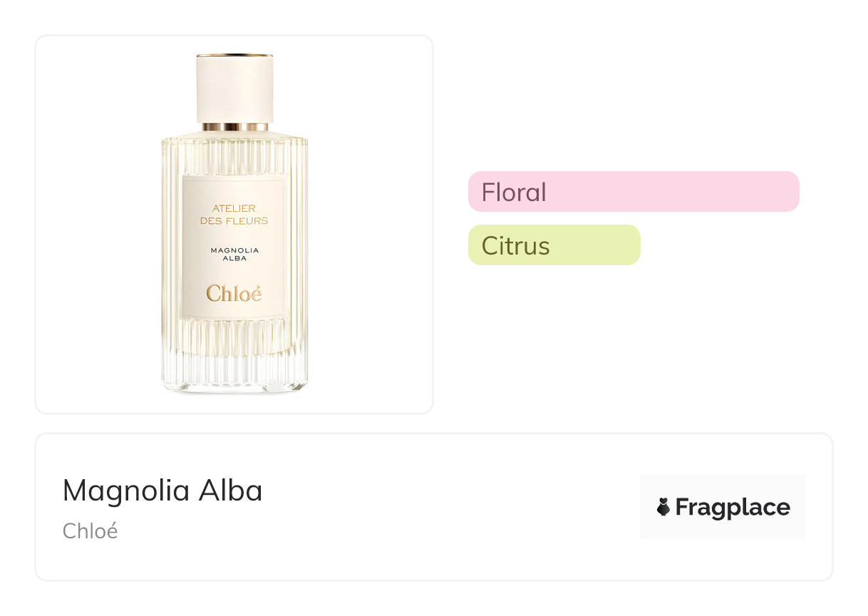Image resolution: width=868 pixels, height=616 pixels.
Task: Click the gold Chloé logo on bottle
Action: click(x=234, y=293)
